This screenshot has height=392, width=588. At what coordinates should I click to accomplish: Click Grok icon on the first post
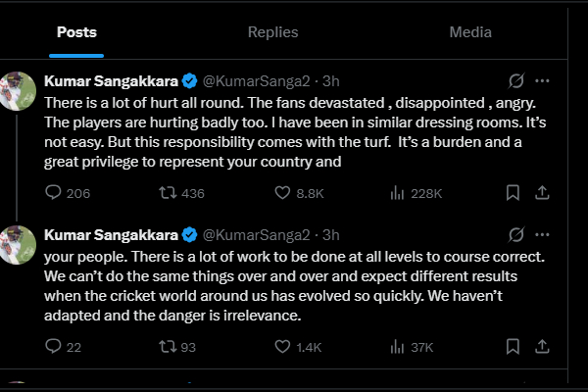pos(516,80)
